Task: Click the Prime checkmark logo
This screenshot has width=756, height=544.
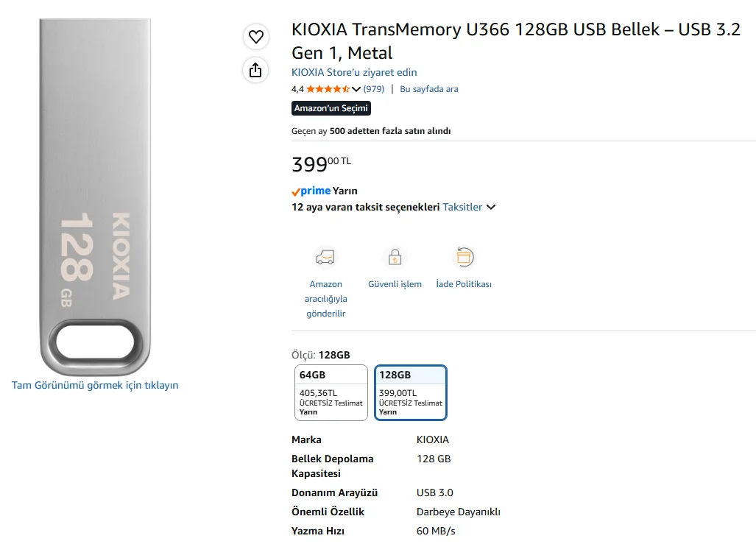Action: tap(311, 191)
